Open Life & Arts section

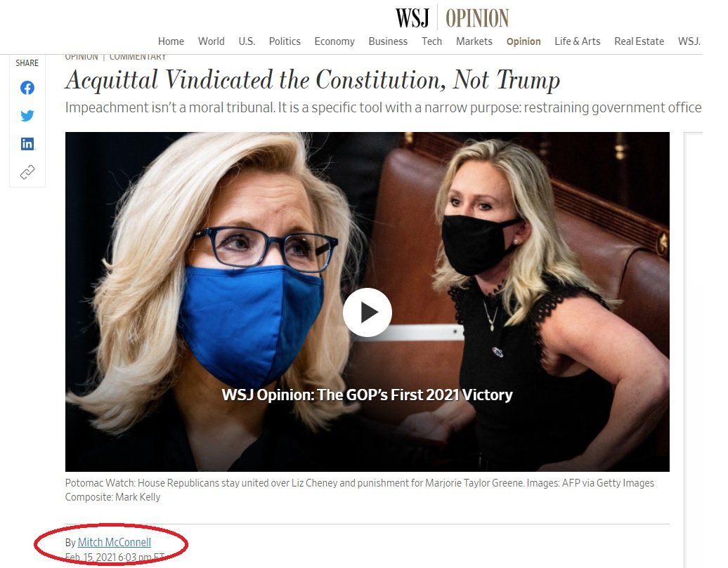coord(577,41)
